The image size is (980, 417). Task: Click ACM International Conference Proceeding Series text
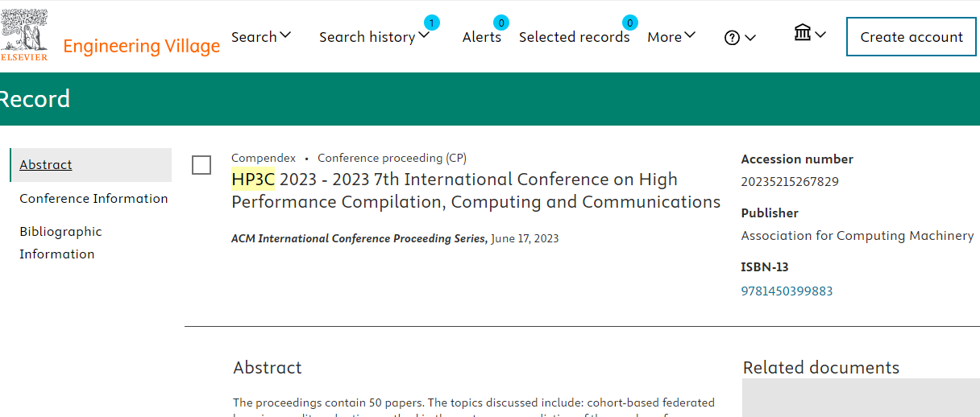click(359, 238)
